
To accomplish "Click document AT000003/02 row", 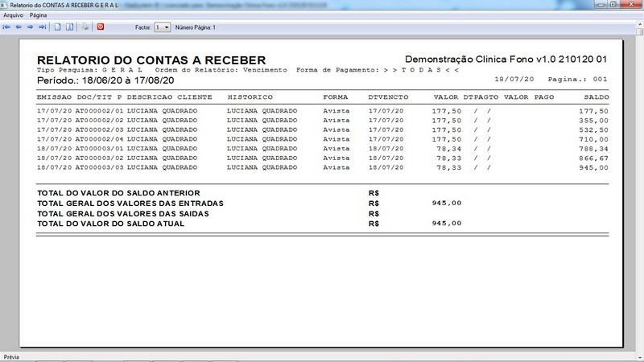I will 323,158.
